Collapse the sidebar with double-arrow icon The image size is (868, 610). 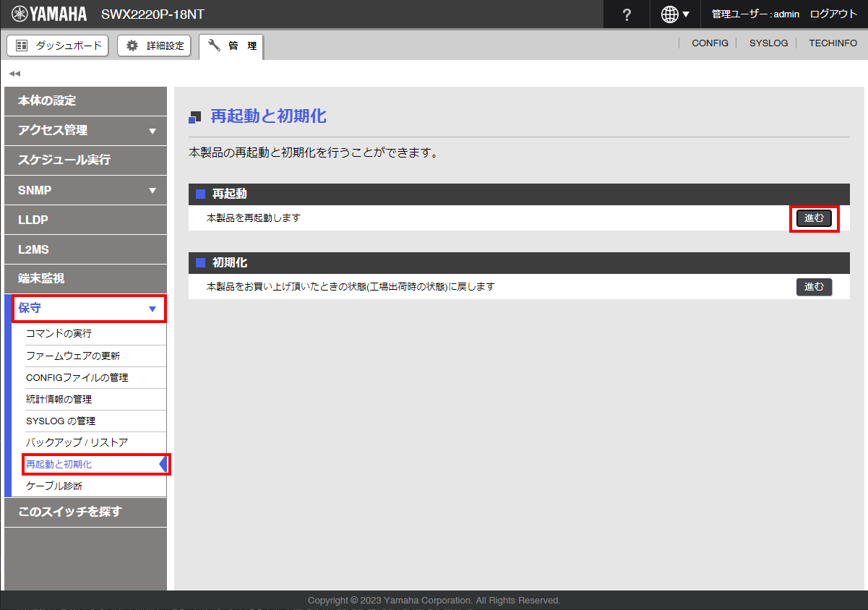pos(14,74)
